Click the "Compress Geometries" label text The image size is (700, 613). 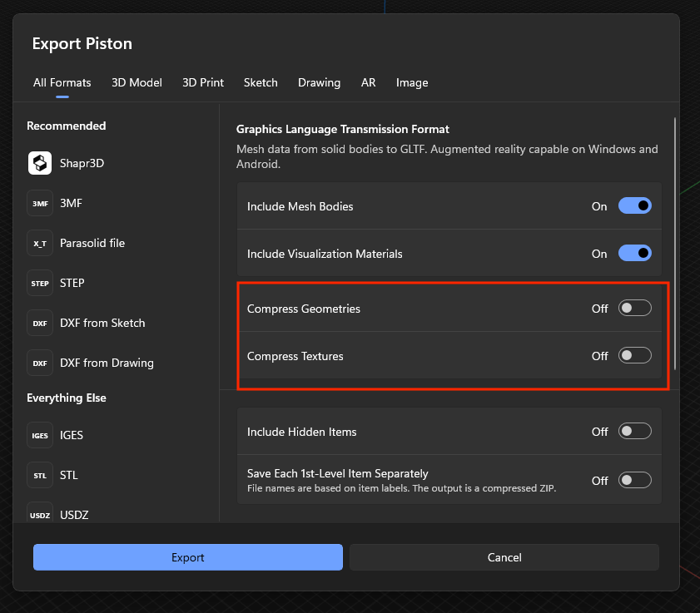(x=304, y=309)
